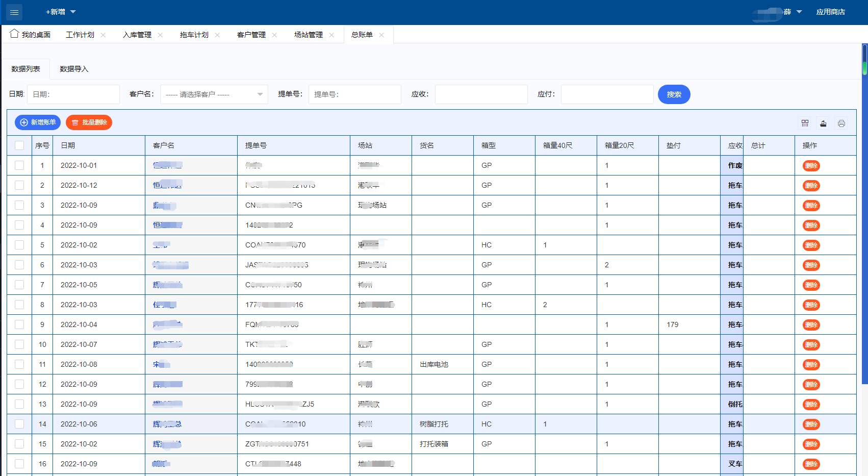Toggle the hamburger sidebar menu
The image size is (868, 476).
tap(14, 12)
